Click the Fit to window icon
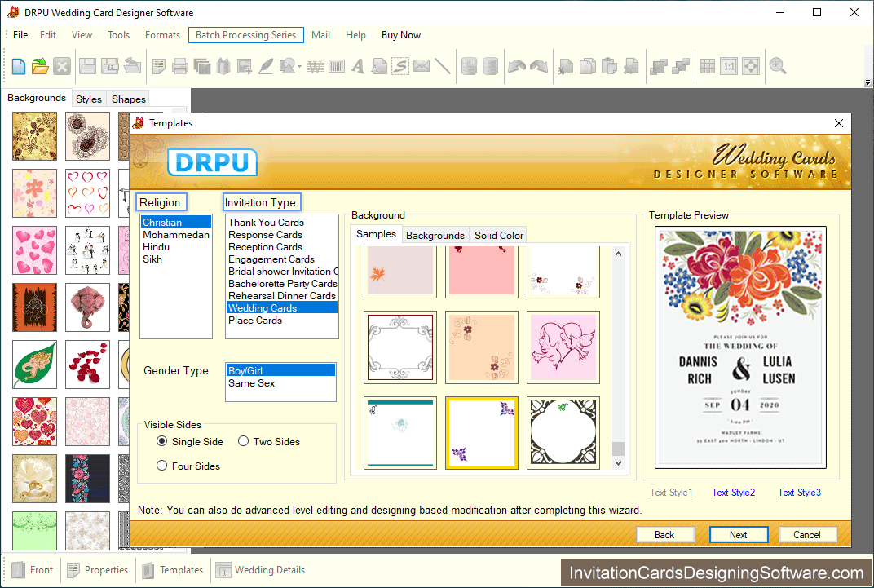The image size is (874, 588). 751,66
